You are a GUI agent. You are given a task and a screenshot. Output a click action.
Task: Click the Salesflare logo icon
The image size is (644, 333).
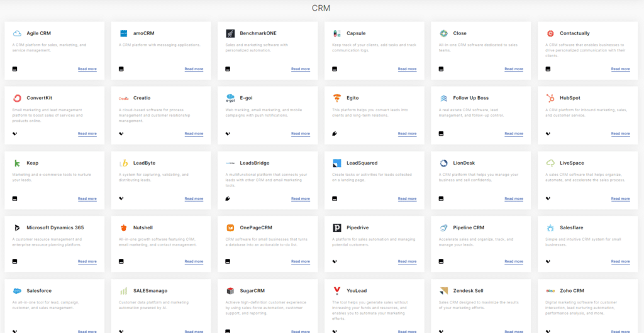[x=550, y=227]
